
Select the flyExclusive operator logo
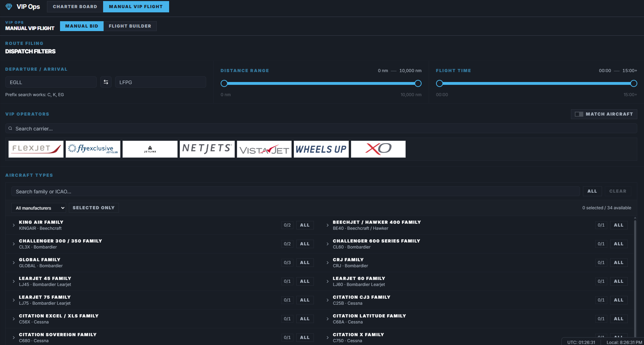93,149
